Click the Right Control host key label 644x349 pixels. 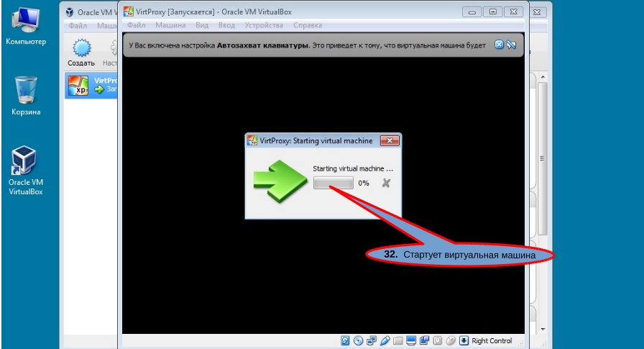[492, 341]
